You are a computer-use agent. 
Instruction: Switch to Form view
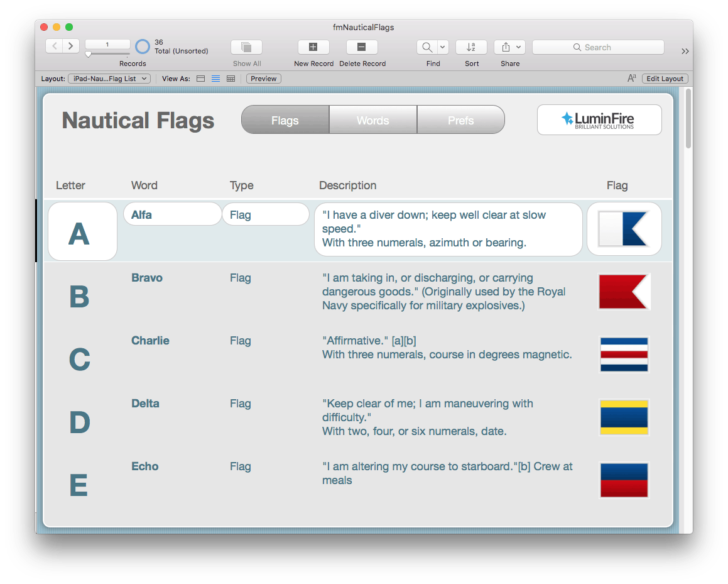point(200,79)
